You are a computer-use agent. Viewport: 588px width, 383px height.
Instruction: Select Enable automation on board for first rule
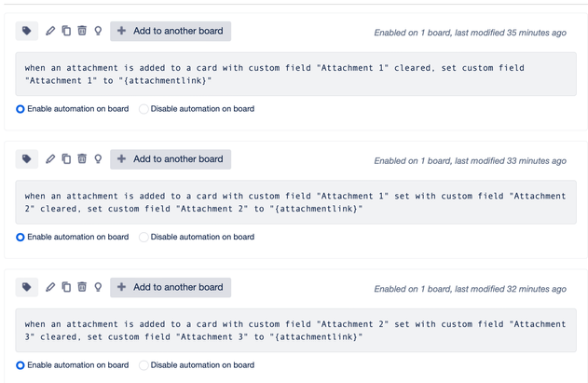click(21, 109)
